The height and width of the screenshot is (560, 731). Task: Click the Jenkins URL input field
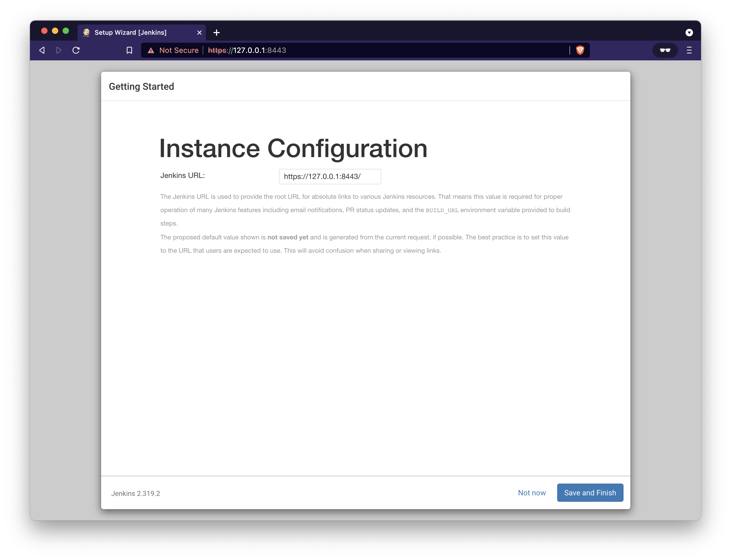pyautogui.click(x=330, y=176)
